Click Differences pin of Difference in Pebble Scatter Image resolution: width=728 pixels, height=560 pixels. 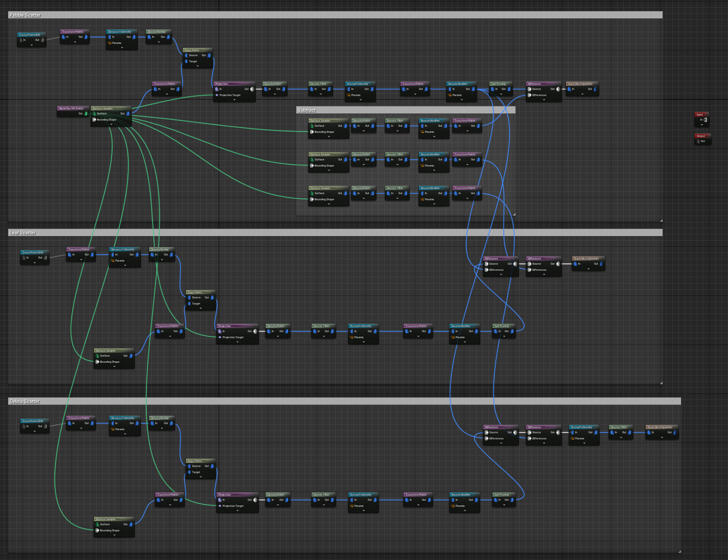[x=529, y=95]
